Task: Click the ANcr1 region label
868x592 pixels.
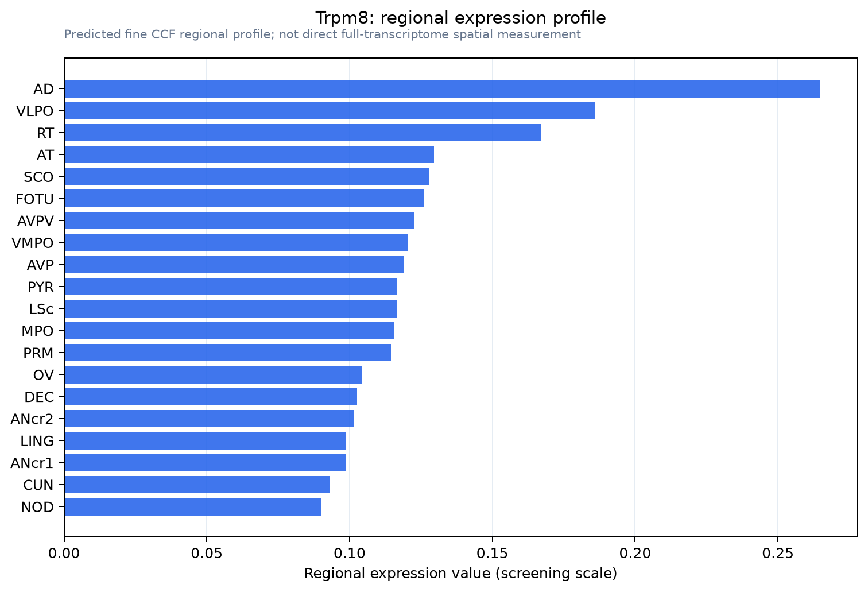Action: tap(32, 463)
